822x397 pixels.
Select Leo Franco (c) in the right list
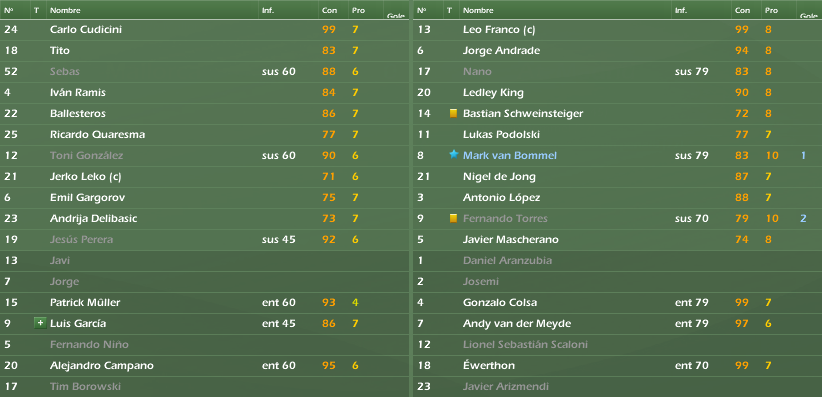coord(618,29)
